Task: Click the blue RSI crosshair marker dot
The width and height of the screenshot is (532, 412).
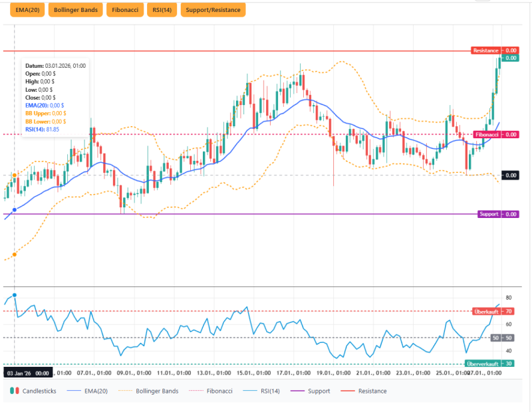Action: point(15,294)
